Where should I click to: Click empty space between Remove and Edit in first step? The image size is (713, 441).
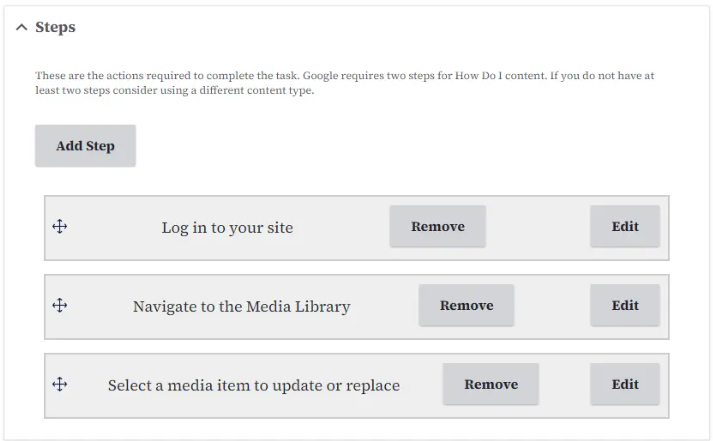pyautogui.click(x=537, y=227)
